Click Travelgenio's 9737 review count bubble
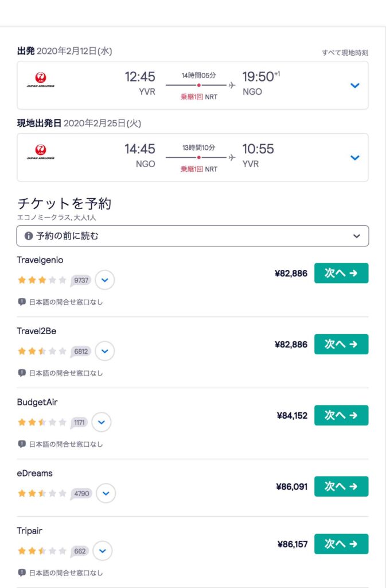The image size is (386, 588). click(x=81, y=280)
